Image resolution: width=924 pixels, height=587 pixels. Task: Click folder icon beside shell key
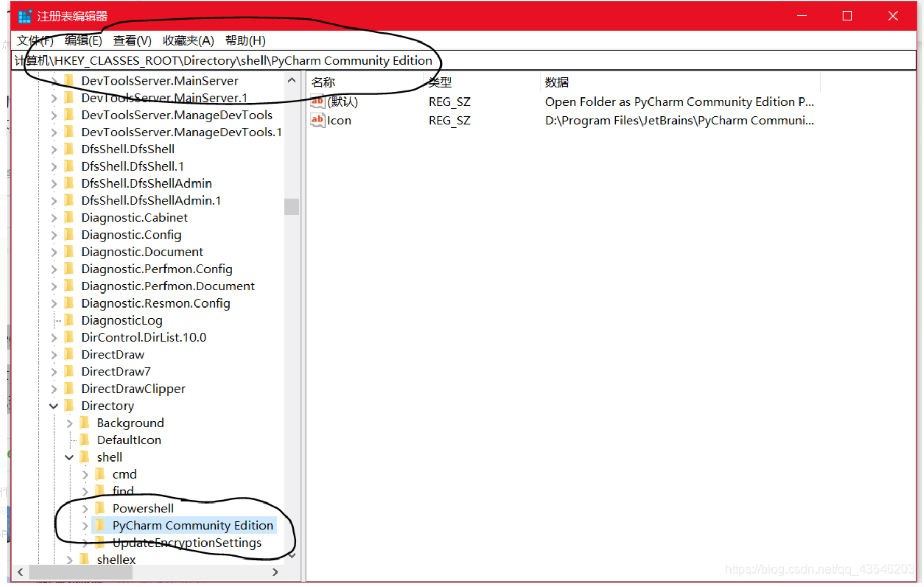[x=85, y=457]
